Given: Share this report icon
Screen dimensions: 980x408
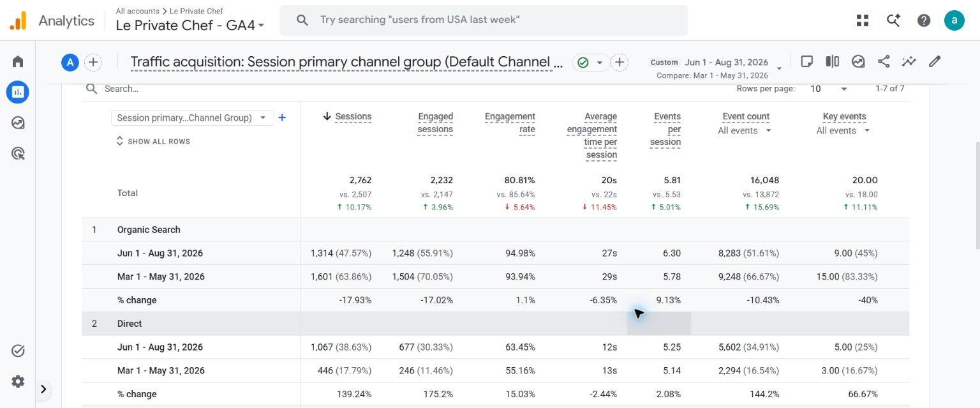Looking at the screenshot, I should (884, 61).
